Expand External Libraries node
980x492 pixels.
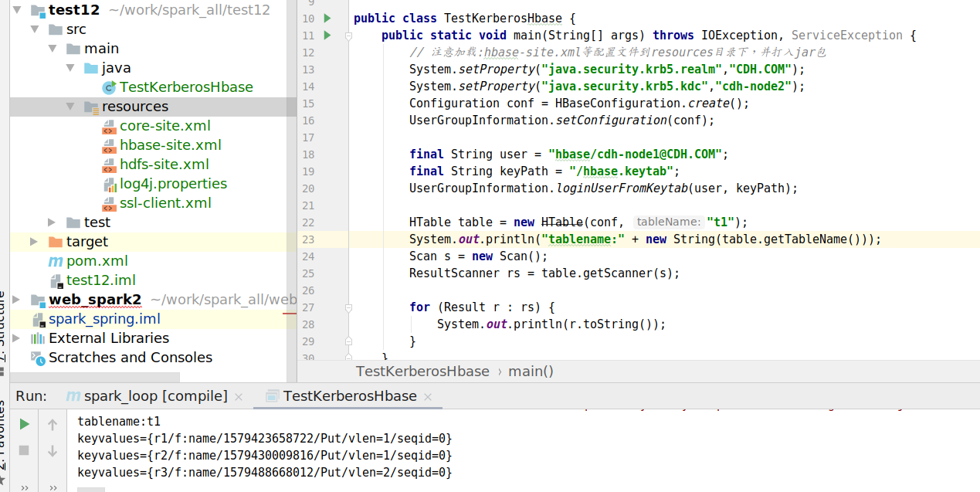pos(16,338)
